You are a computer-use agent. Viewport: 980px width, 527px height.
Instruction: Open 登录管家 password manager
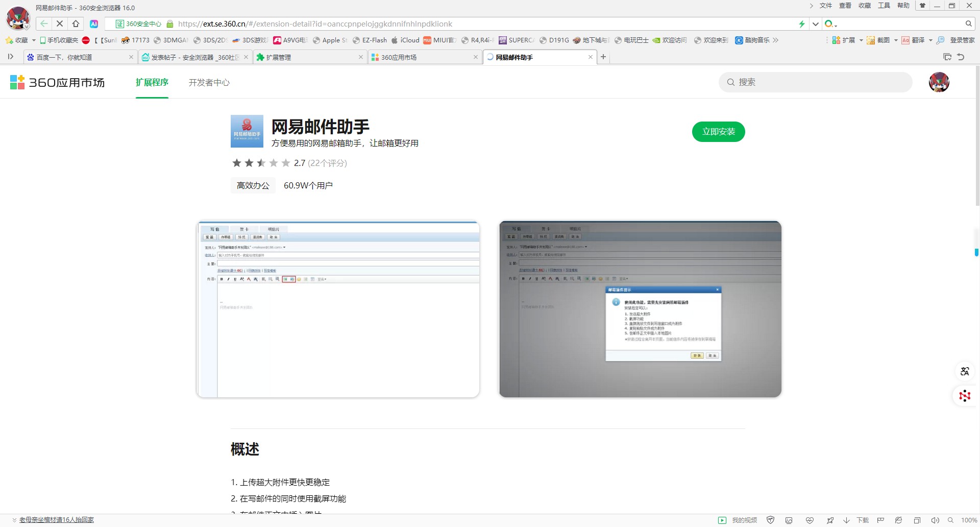pyautogui.click(x=962, y=40)
